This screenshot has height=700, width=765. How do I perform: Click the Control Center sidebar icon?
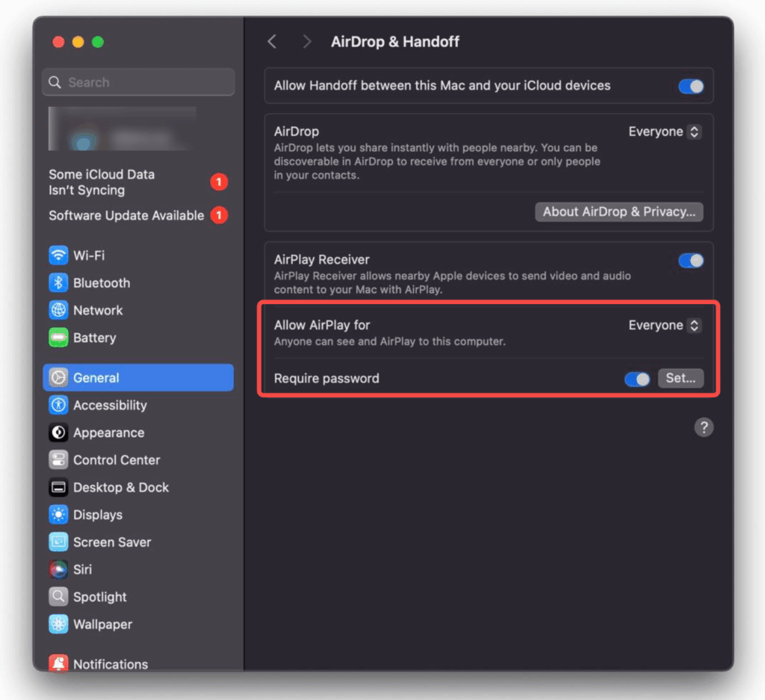(58, 460)
